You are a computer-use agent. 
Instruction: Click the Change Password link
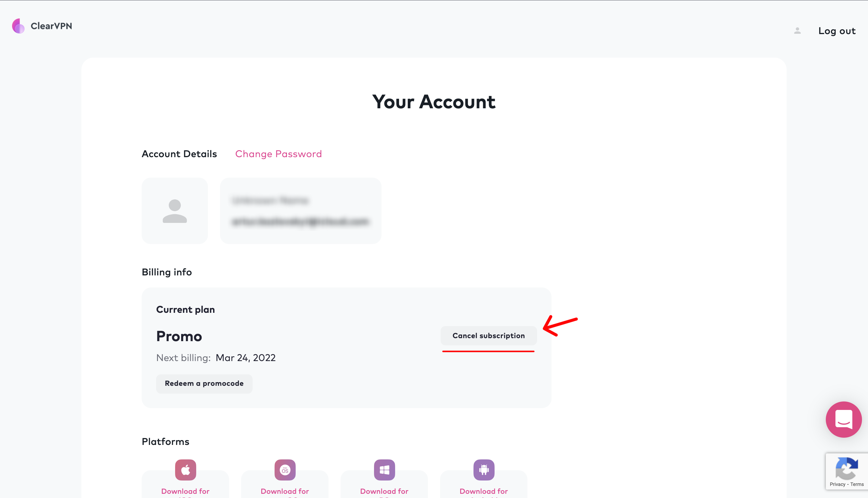(x=278, y=154)
